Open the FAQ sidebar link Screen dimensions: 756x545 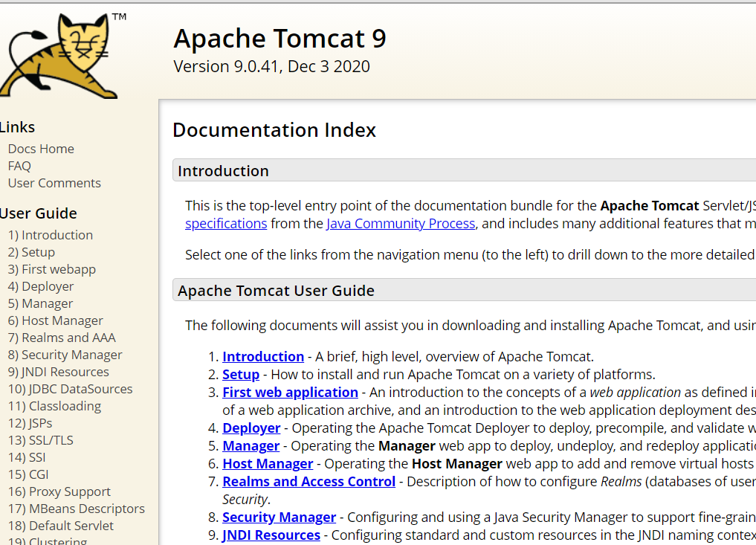19,166
